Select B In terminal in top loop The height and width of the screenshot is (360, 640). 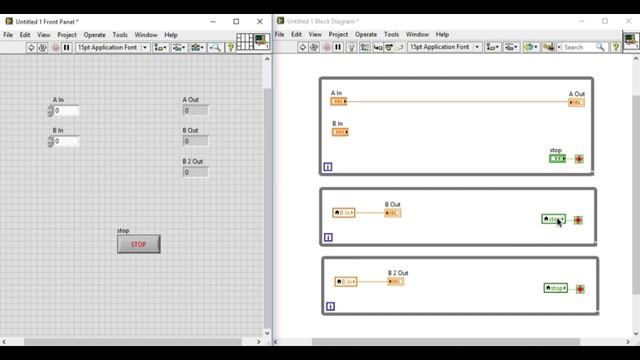(340, 132)
